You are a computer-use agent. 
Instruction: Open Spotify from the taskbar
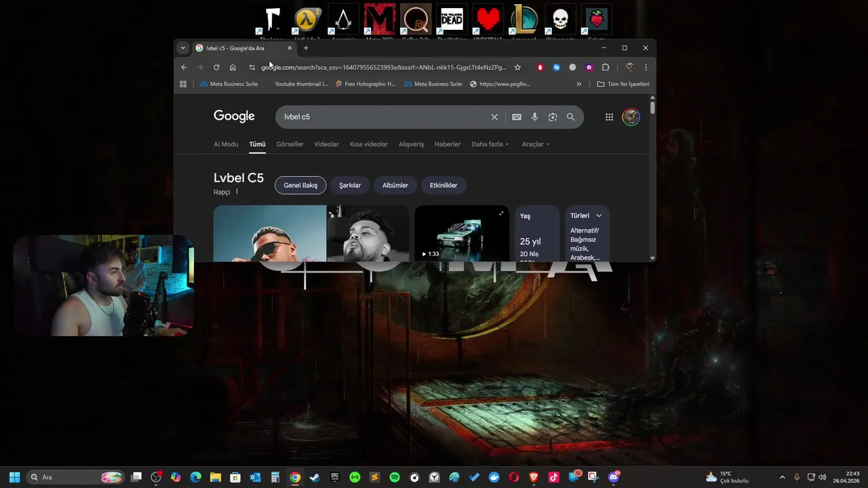point(395,477)
